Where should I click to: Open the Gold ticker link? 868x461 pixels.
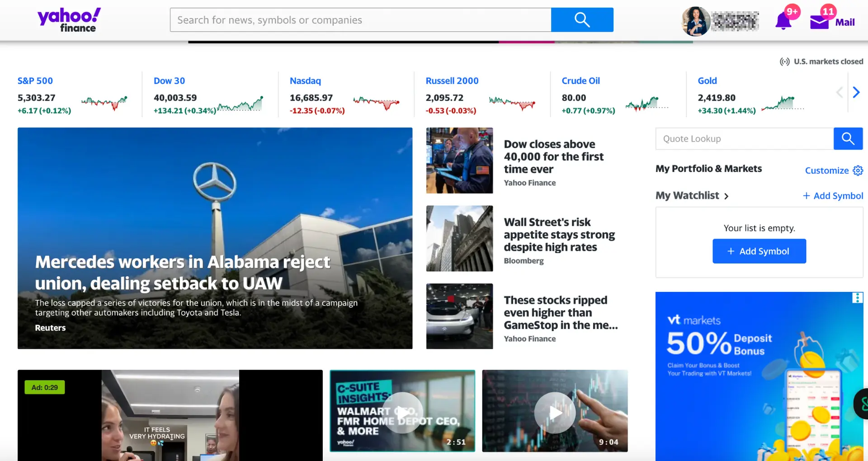[x=707, y=81]
